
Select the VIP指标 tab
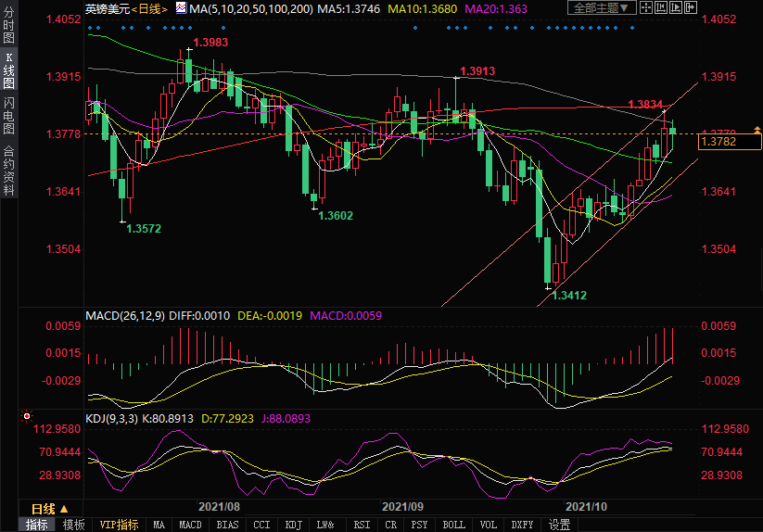[x=120, y=525]
